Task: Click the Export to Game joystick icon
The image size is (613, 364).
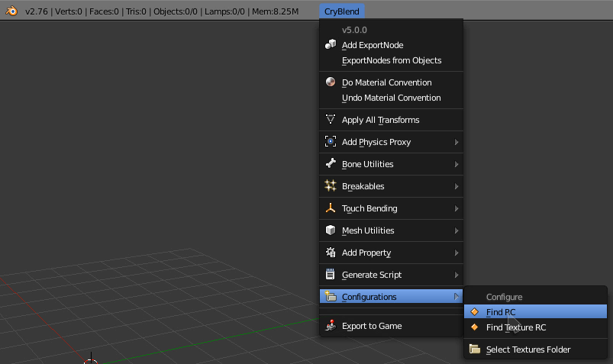Action: tap(331, 325)
